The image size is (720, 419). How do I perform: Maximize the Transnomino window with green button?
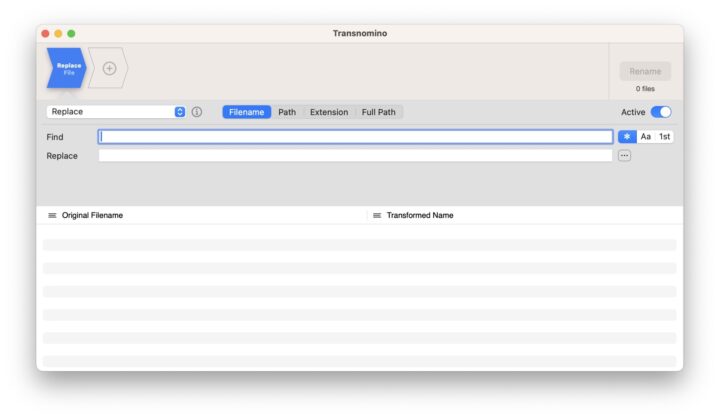tap(71, 34)
